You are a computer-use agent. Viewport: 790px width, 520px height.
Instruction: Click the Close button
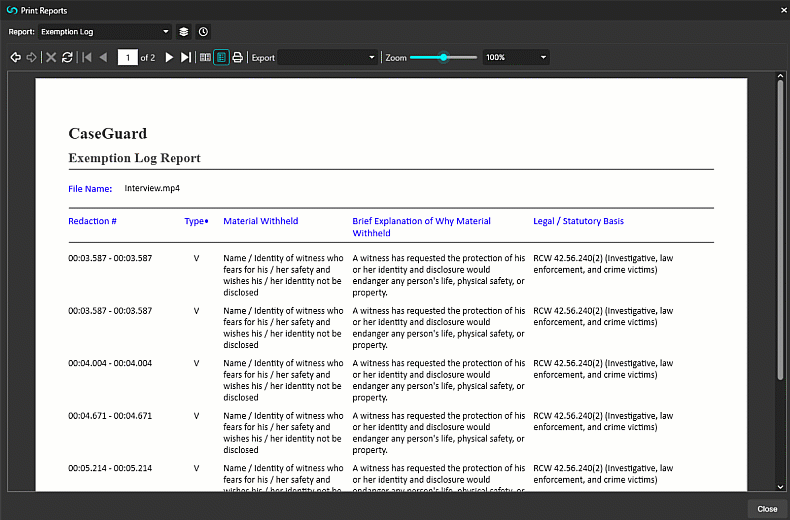tap(767, 509)
